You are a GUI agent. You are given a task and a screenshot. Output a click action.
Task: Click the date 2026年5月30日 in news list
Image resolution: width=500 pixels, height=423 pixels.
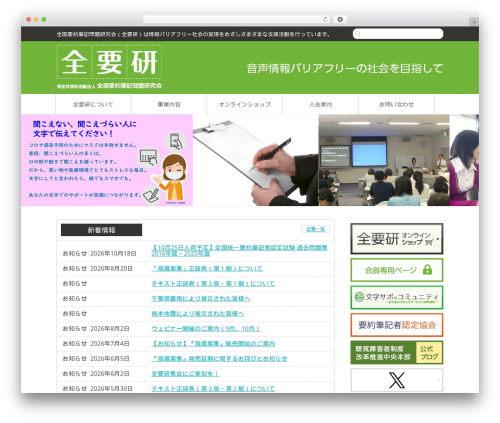point(112,389)
